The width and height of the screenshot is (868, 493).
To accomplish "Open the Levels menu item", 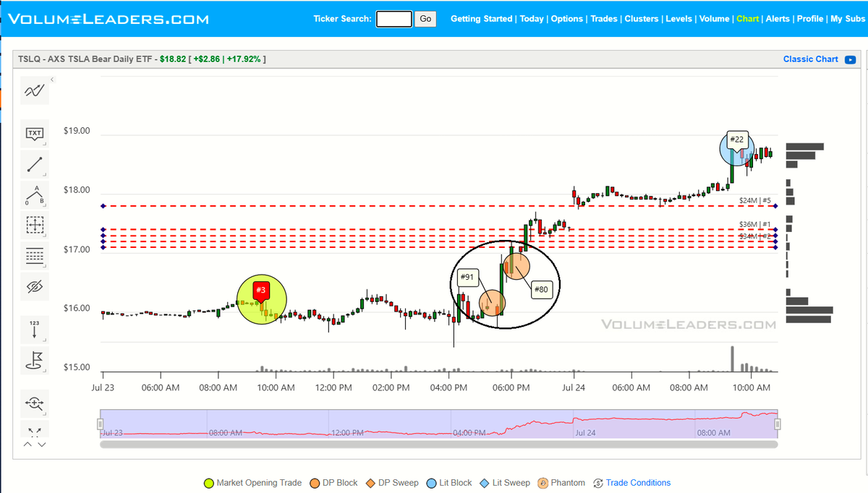I will pos(679,19).
